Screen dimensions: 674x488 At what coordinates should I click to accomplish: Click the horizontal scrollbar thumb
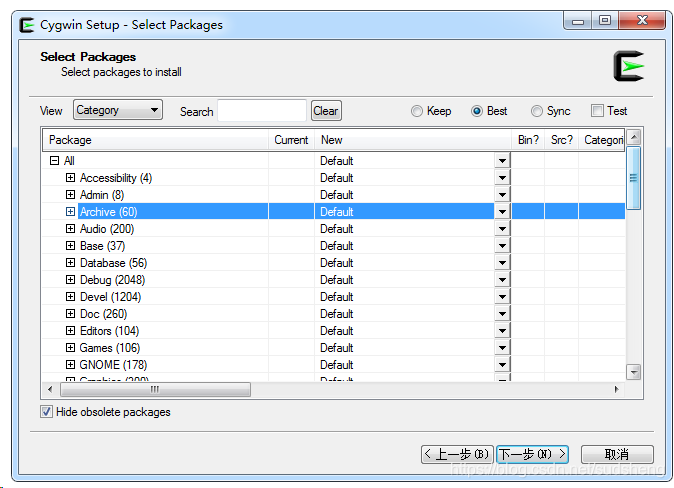click(x=155, y=390)
